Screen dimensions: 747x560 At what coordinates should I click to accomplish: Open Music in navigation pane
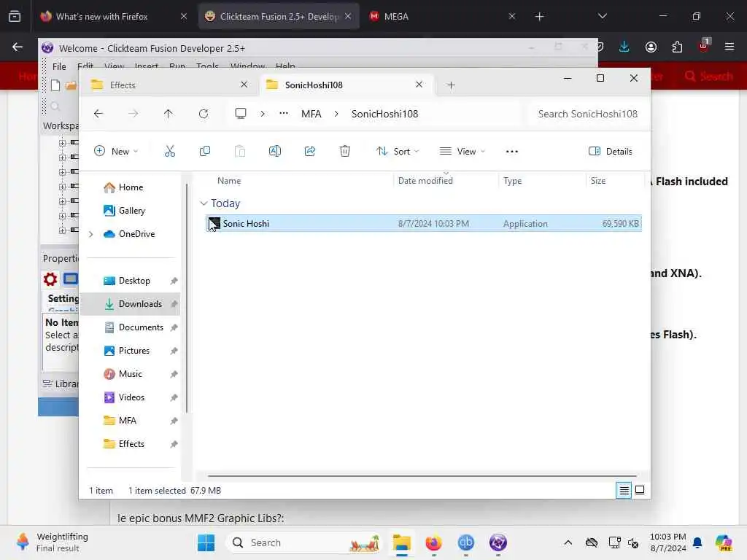pyautogui.click(x=130, y=374)
